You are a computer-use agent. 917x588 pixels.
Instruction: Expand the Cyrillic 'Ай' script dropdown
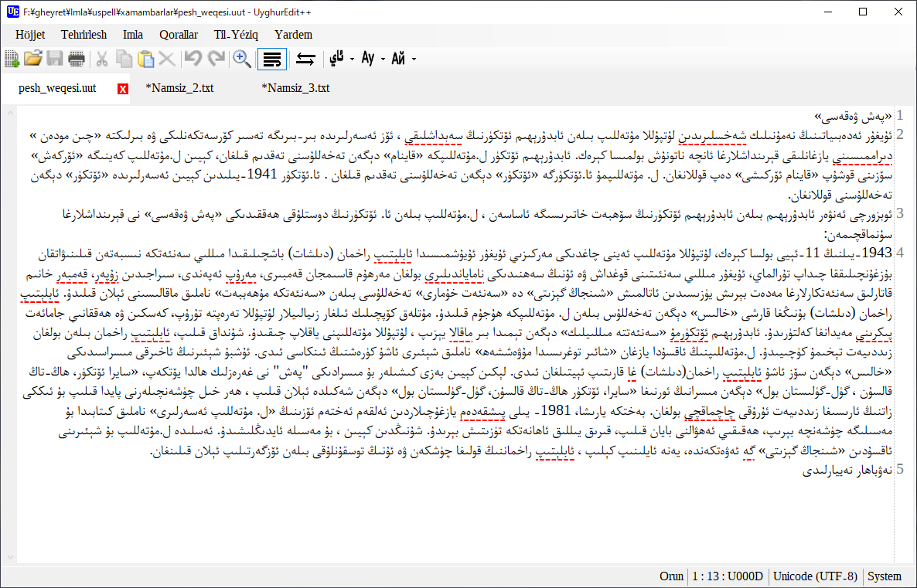point(414,59)
